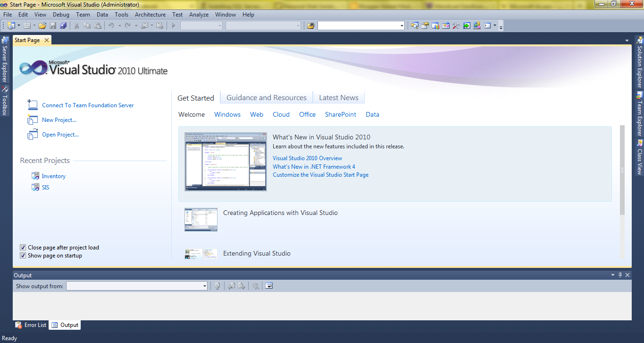Open the Class View side tab
This screenshot has width=644, height=343.
click(639, 157)
